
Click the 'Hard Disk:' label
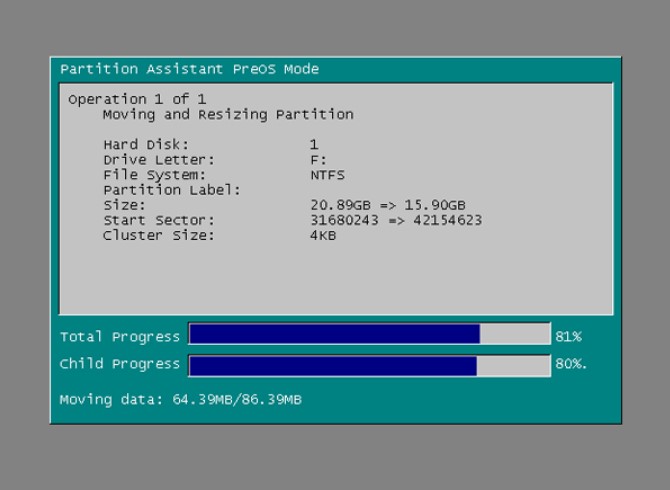click(146, 144)
